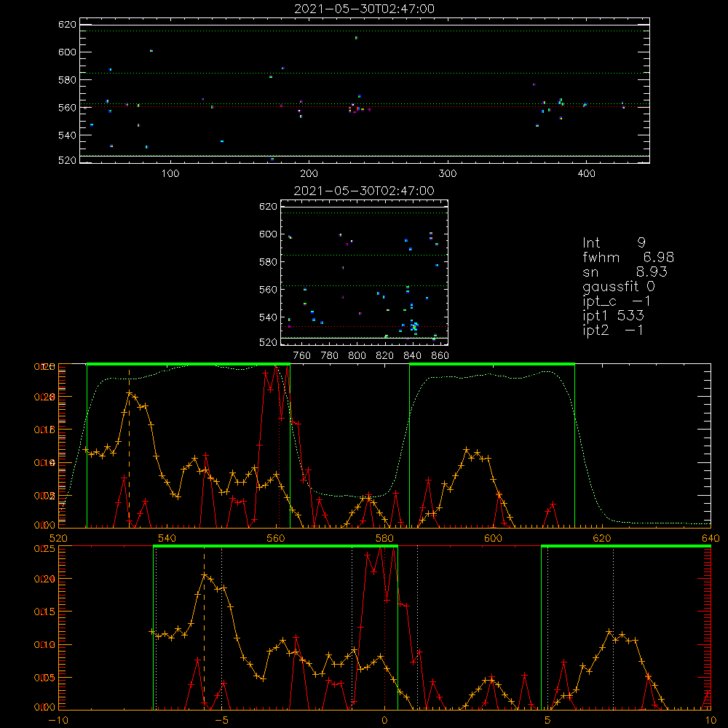The width and height of the screenshot is (728, 728).
Task: Click x-axis label 760 on small scatter plot
Action: [302, 356]
